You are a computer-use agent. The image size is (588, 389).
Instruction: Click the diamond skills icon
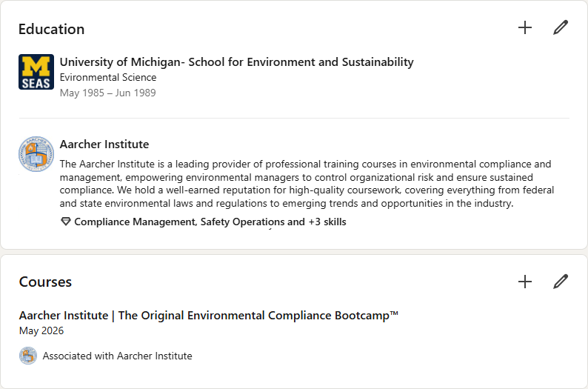coord(65,222)
